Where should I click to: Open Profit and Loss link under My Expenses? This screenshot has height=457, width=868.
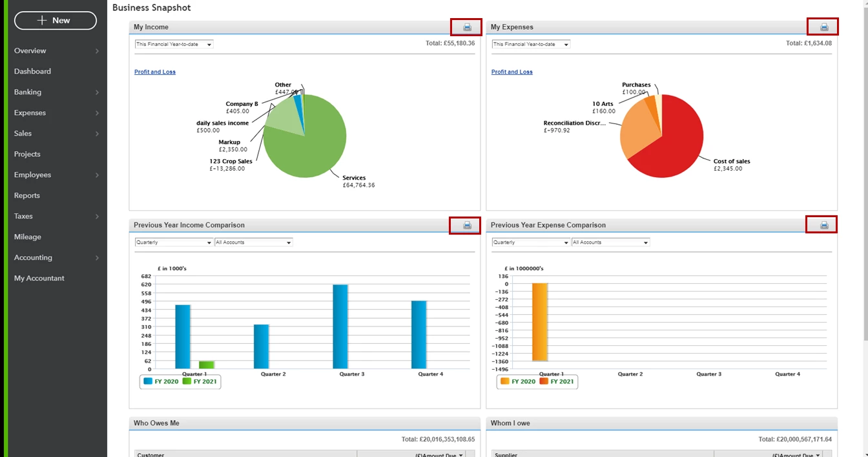point(512,72)
